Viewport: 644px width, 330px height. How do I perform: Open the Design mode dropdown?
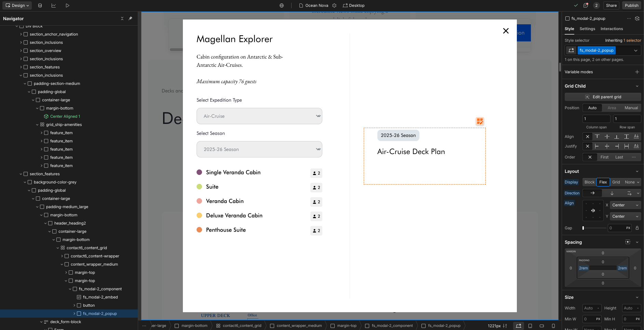(x=17, y=5)
